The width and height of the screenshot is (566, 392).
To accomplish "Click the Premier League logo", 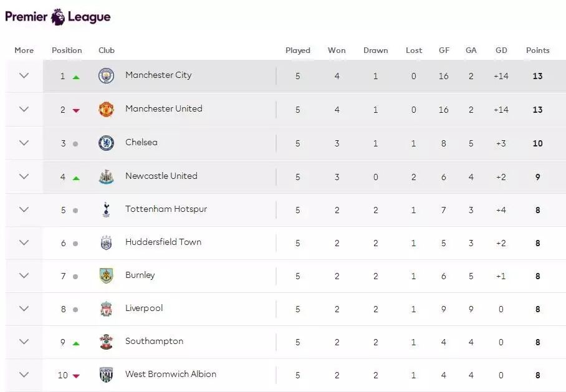I will [x=58, y=17].
